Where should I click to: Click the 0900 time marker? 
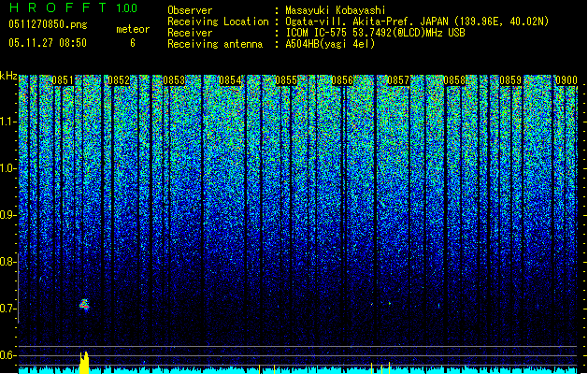(566, 80)
